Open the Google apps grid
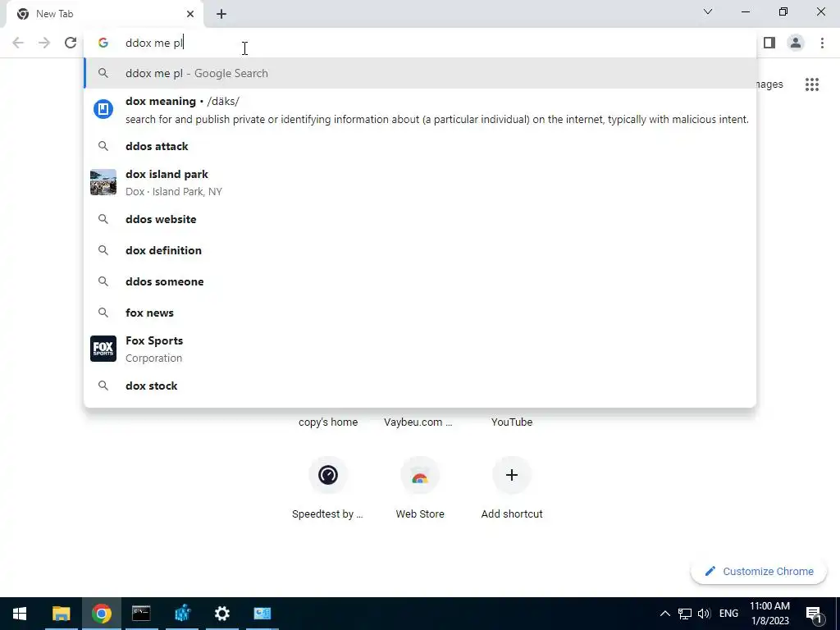This screenshot has height=630, width=840. (811, 84)
